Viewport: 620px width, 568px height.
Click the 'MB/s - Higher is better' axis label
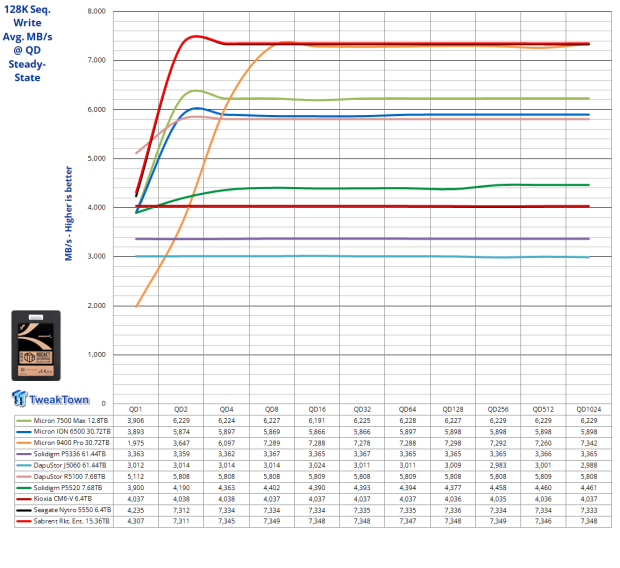[x=69, y=214]
